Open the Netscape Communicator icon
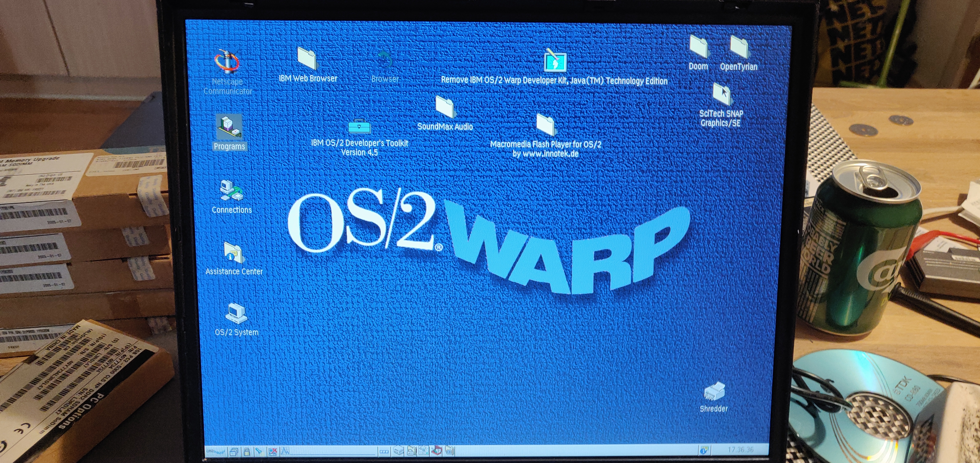Image resolution: width=980 pixels, height=463 pixels. tap(227, 62)
